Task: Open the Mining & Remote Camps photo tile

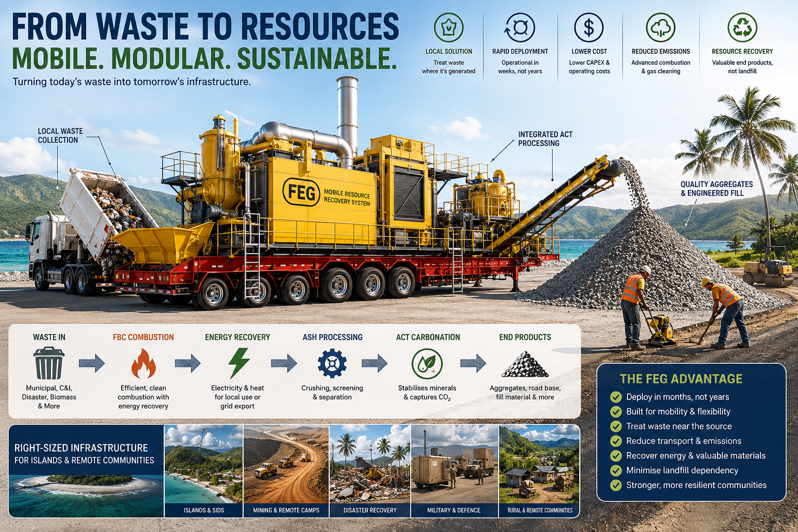Action: (x=286, y=471)
